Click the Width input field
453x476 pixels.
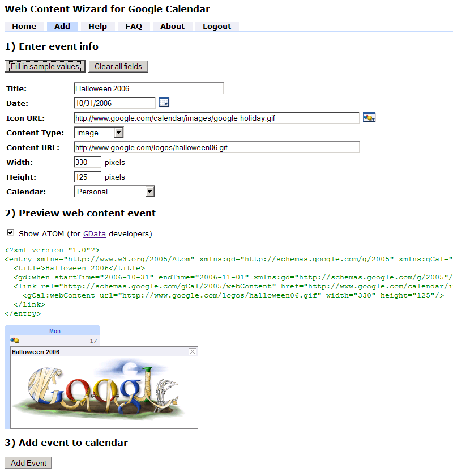click(87, 162)
